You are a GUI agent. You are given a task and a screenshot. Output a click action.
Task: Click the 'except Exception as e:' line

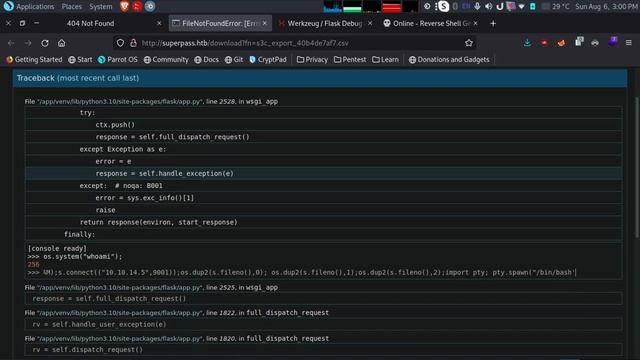coord(324,149)
